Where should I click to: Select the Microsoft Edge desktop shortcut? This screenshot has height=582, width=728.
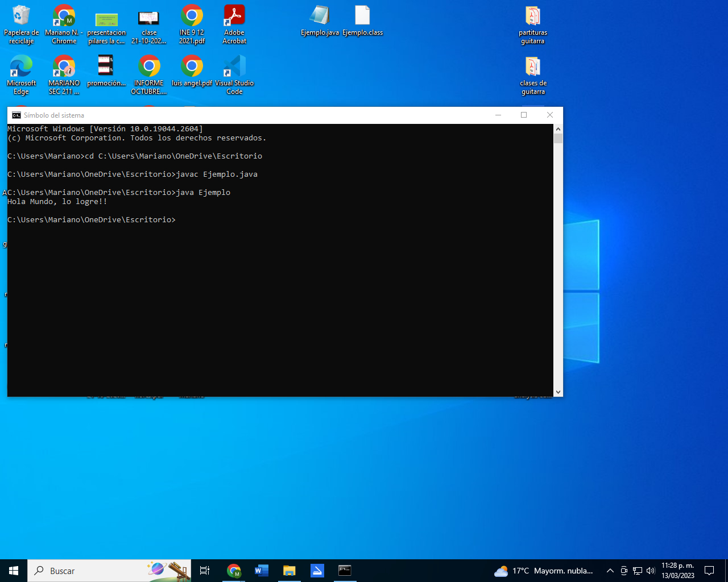click(x=21, y=75)
